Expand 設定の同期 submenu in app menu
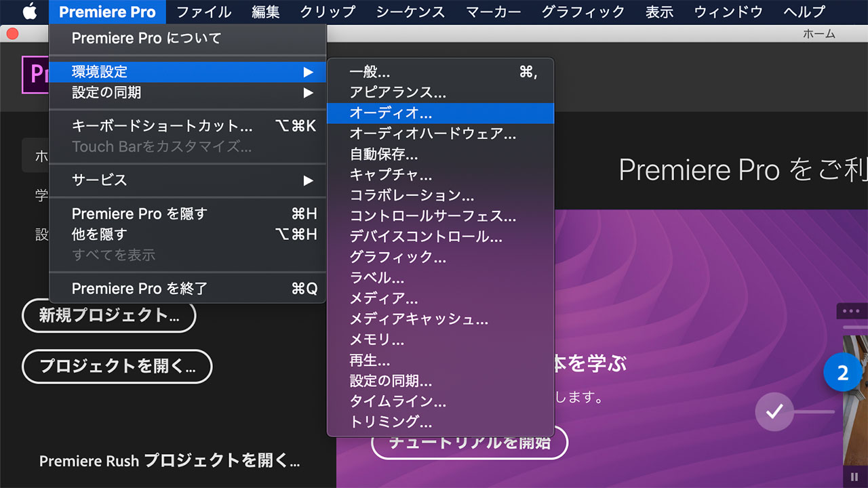Screen dimensions: 868x488 coord(187,92)
